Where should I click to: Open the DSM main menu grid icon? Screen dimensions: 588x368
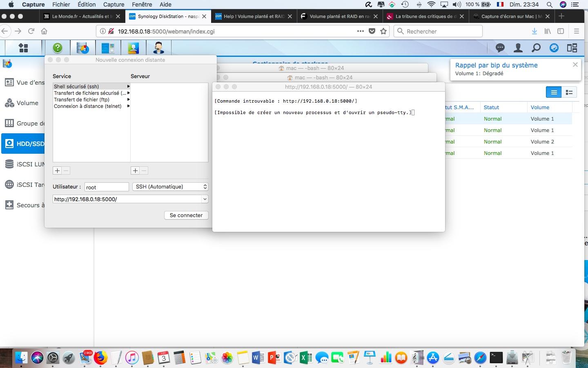tap(23, 48)
